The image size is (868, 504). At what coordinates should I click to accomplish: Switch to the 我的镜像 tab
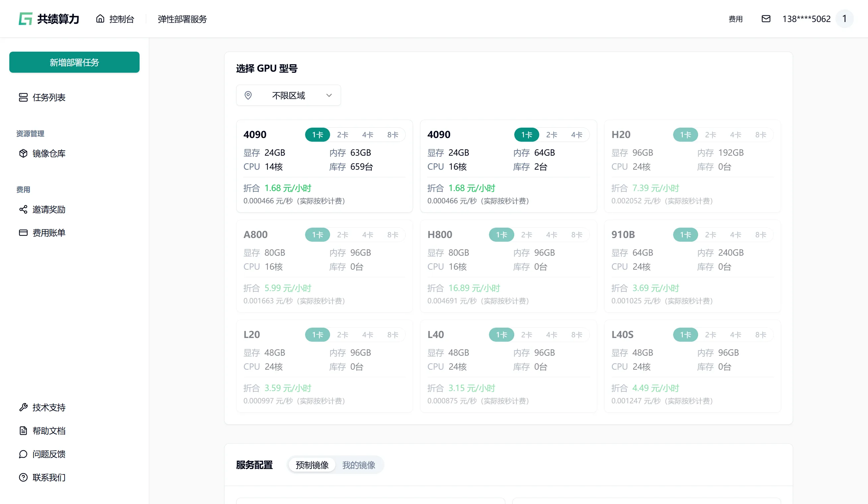(359, 465)
